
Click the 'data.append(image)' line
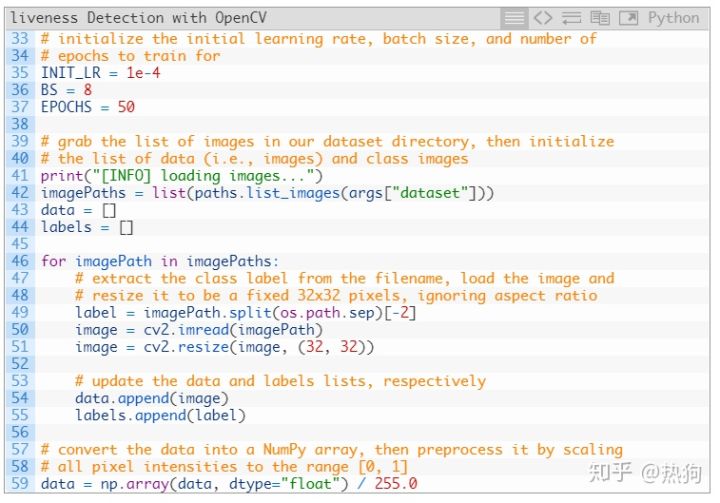(x=152, y=398)
